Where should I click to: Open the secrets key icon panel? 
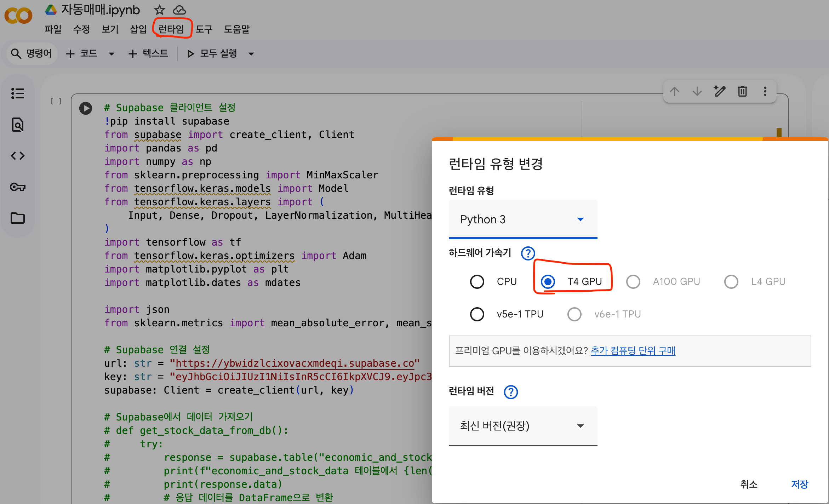click(x=18, y=187)
